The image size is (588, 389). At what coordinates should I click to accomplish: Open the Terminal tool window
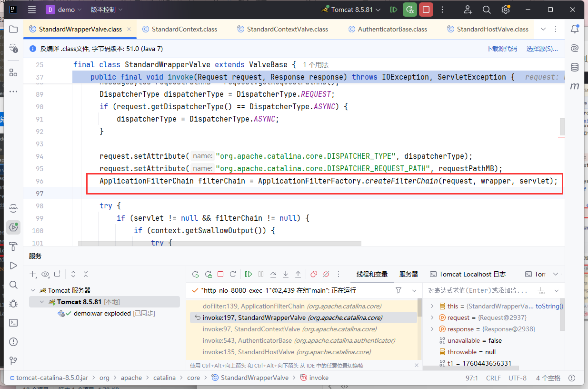point(13,322)
